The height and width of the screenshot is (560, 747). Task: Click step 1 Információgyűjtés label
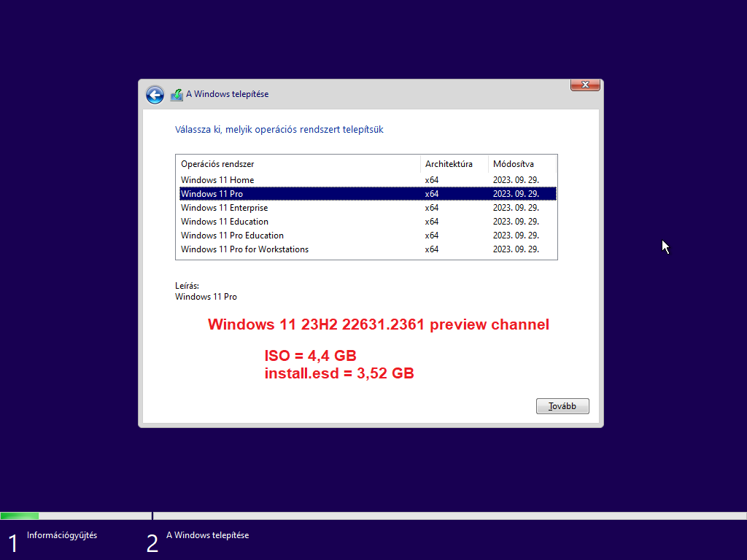(x=62, y=535)
